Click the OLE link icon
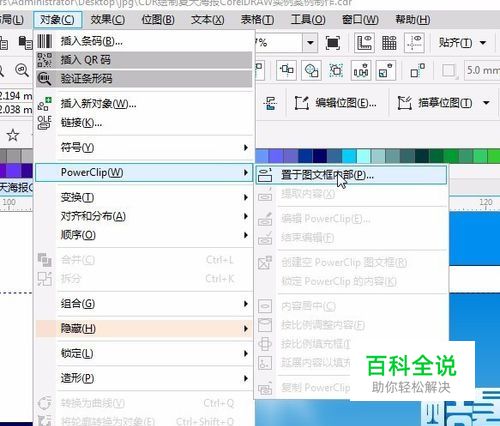Screen dimensions: 500x426 pos(45,122)
